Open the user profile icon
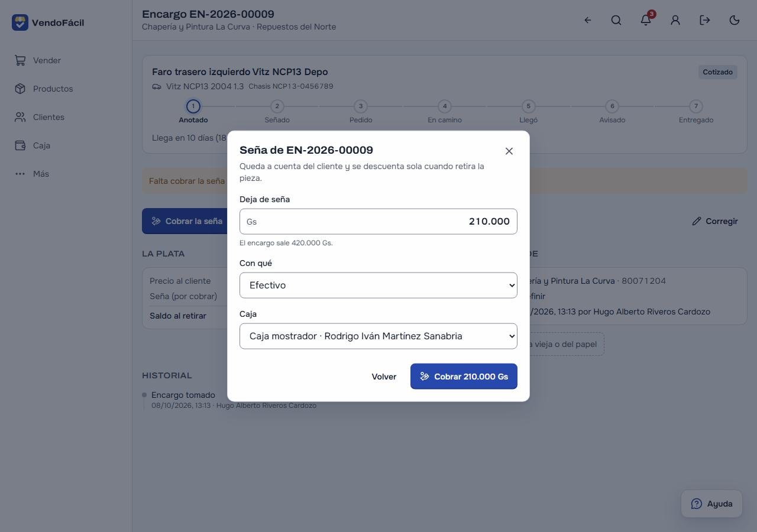The image size is (757, 532). pyautogui.click(x=675, y=20)
